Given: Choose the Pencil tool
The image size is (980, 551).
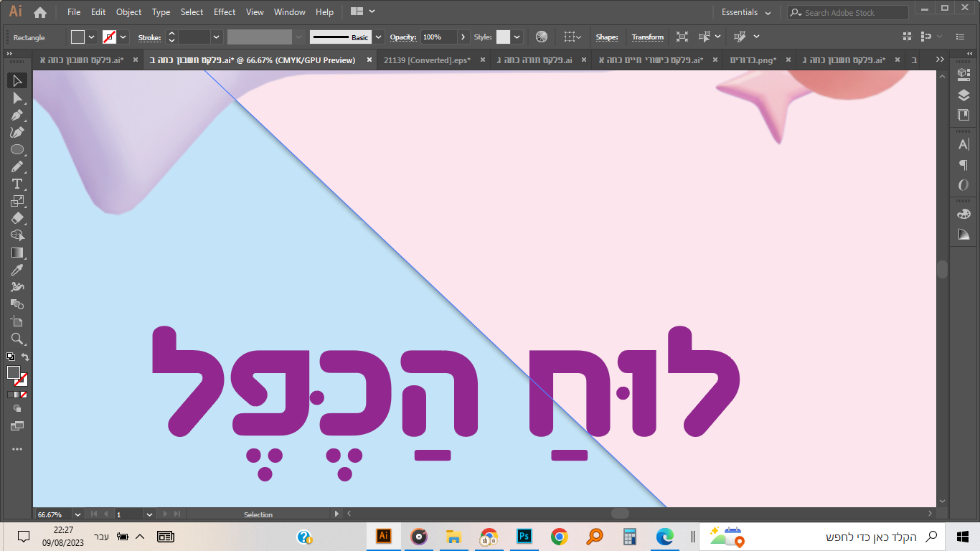Looking at the screenshot, I should (17, 166).
